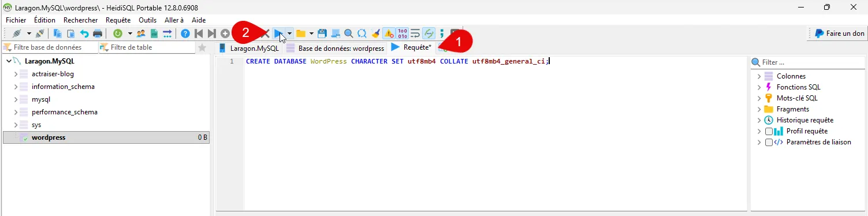Viewport: 868px width, 216px height.
Task: Load SQL file with the folder icon
Action: pos(300,33)
